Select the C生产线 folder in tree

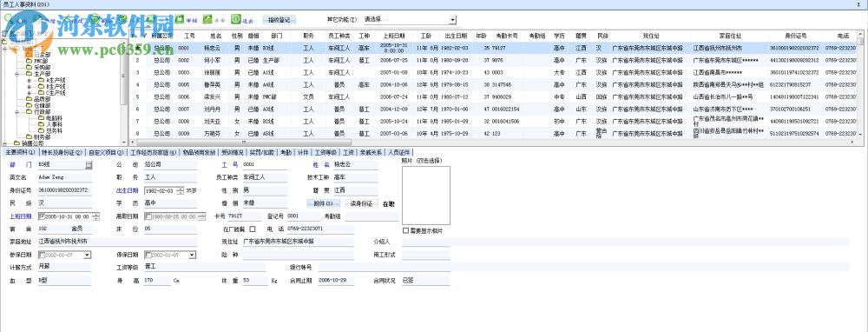click(51, 93)
